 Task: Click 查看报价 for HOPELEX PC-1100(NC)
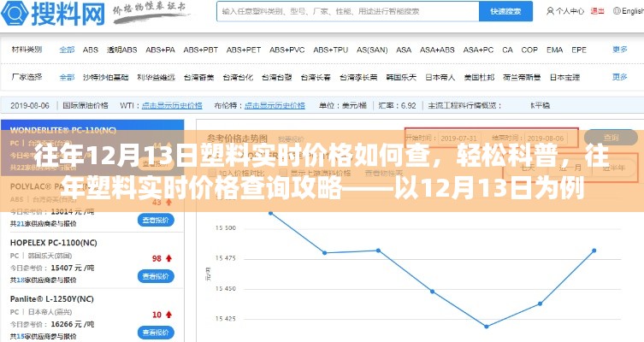point(156,276)
